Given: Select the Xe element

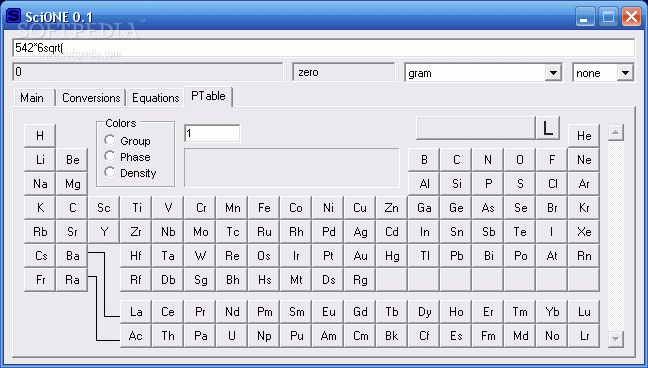Looking at the screenshot, I should point(584,232).
